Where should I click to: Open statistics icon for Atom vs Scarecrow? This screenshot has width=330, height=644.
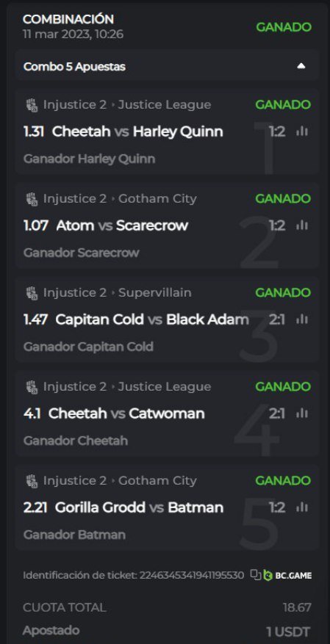coord(302,225)
